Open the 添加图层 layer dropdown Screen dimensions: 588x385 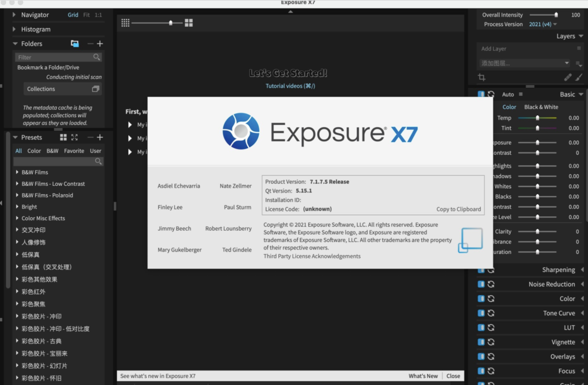524,63
